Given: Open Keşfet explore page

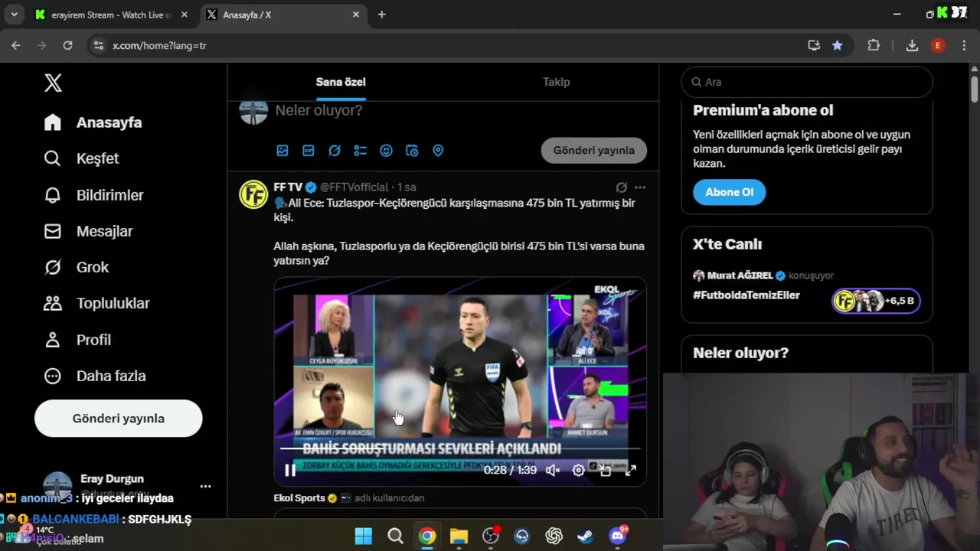Looking at the screenshot, I should click(81, 158).
